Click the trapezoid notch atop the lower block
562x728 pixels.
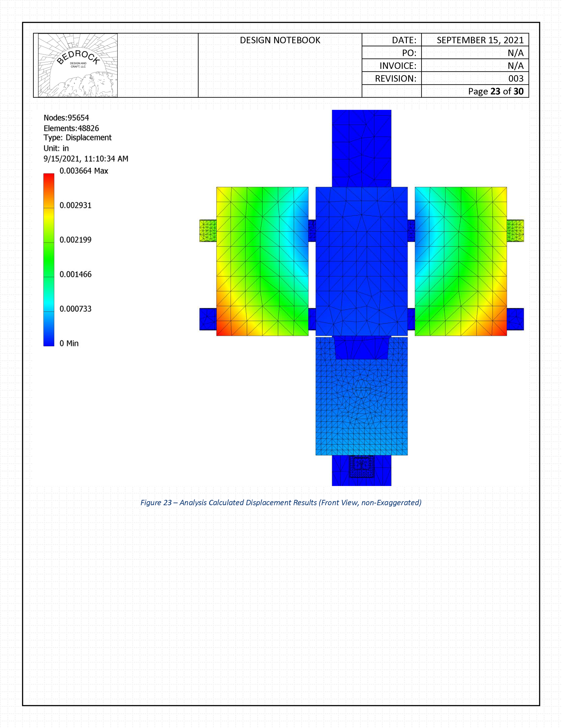click(361, 348)
